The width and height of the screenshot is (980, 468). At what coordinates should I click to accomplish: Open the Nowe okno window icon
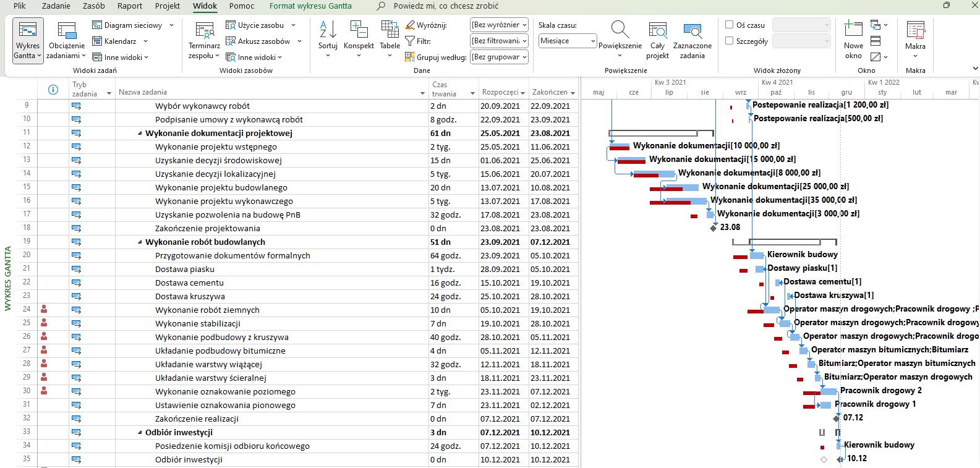pos(853,31)
